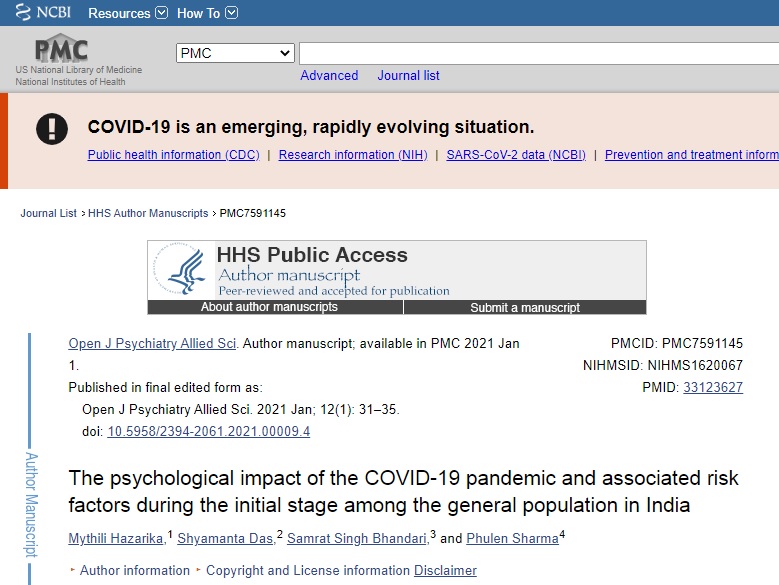
Task: Click the About author manuscripts tab
Action: click(269, 307)
